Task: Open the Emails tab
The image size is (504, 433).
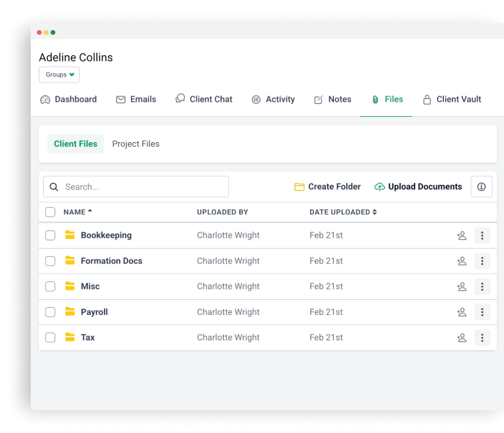Action: tap(136, 99)
